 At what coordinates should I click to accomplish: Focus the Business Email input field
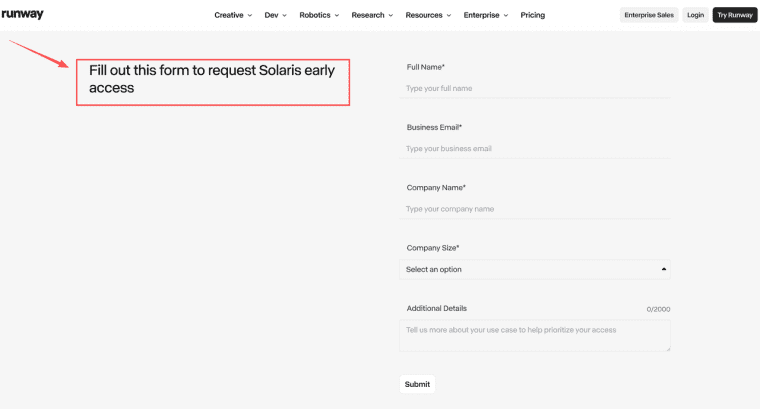pyautogui.click(x=535, y=148)
